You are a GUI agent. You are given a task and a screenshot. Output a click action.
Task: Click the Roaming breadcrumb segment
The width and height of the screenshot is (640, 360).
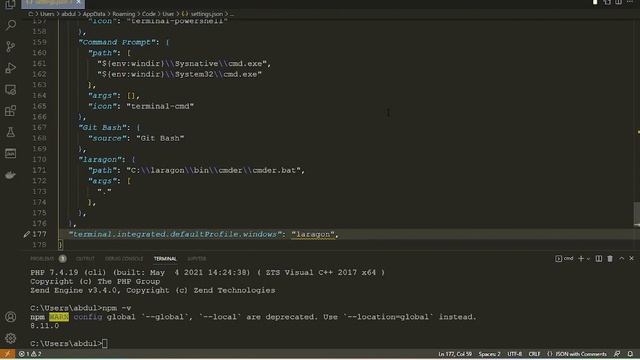coord(124,14)
